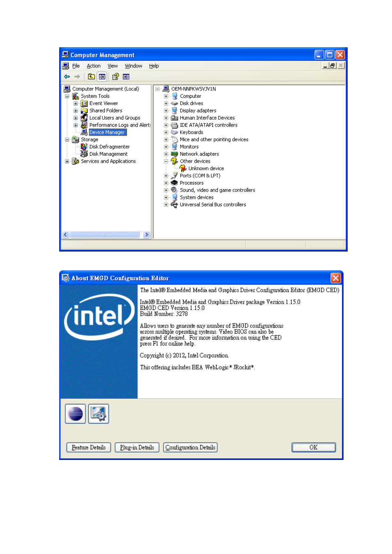Close the About EMGD Configuration Editor dialog
The height and width of the screenshot is (554, 392).
click(336, 278)
